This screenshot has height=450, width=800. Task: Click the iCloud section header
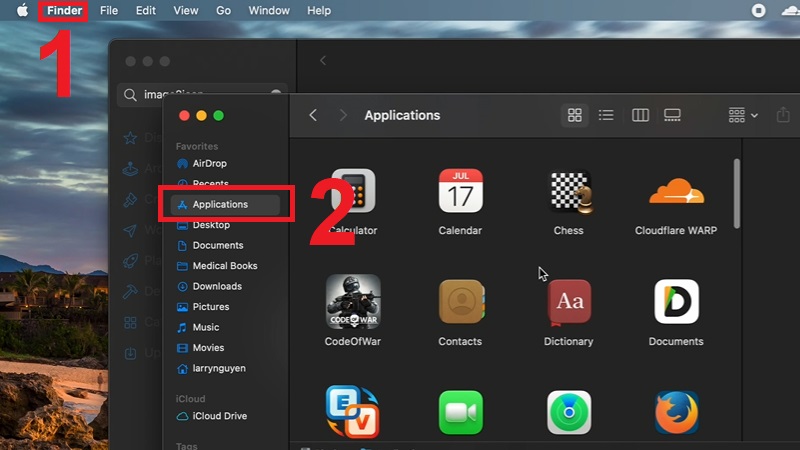click(x=190, y=399)
